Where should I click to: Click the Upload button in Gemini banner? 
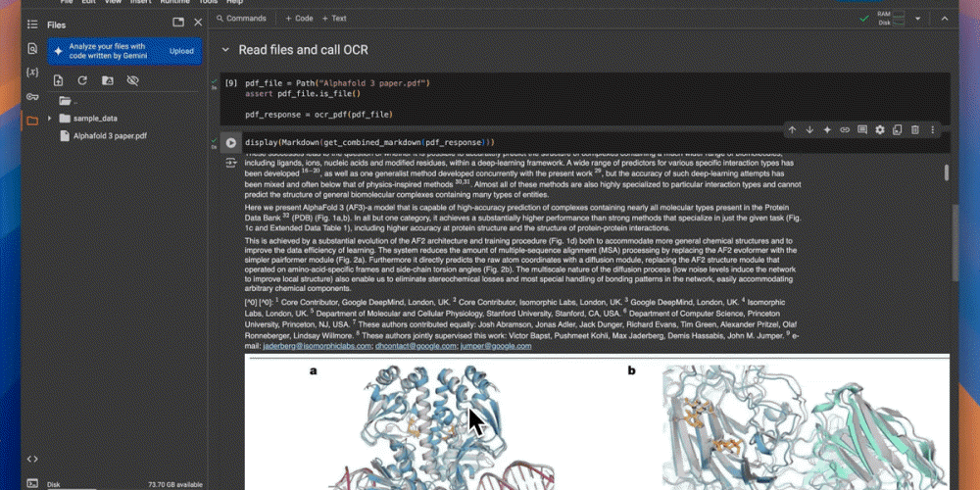[182, 51]
